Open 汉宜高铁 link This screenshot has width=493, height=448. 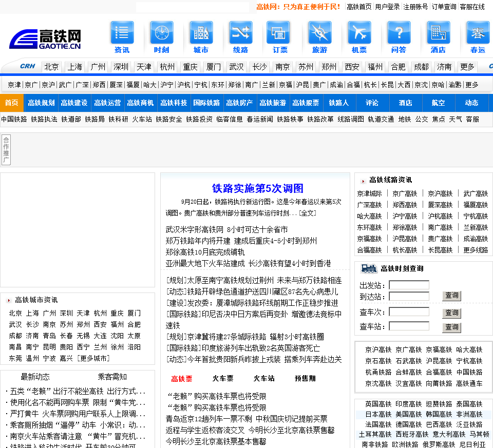coord(409,383)
